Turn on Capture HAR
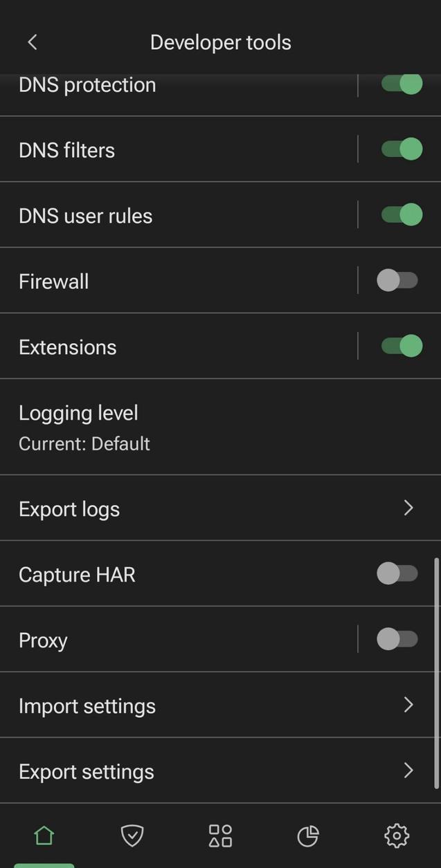The width and height of the screenshot is (441, 868). [397, 573]
